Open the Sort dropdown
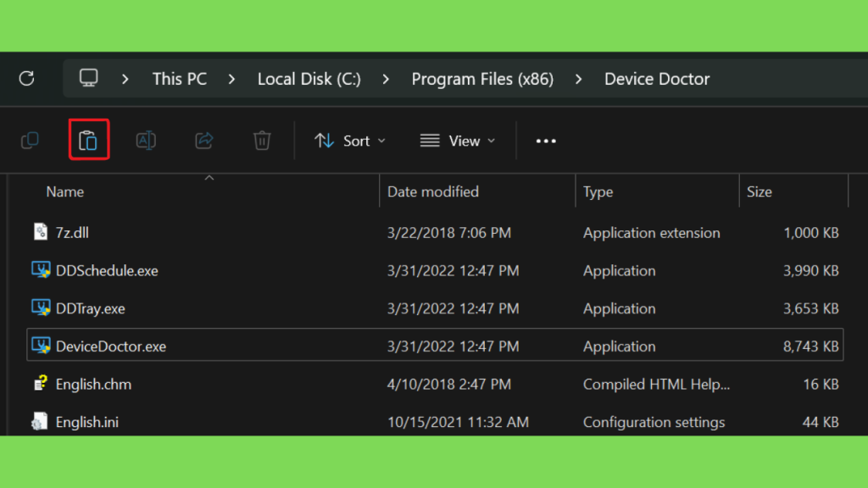This screenshot has height=488, width=868. pos(350,141)
